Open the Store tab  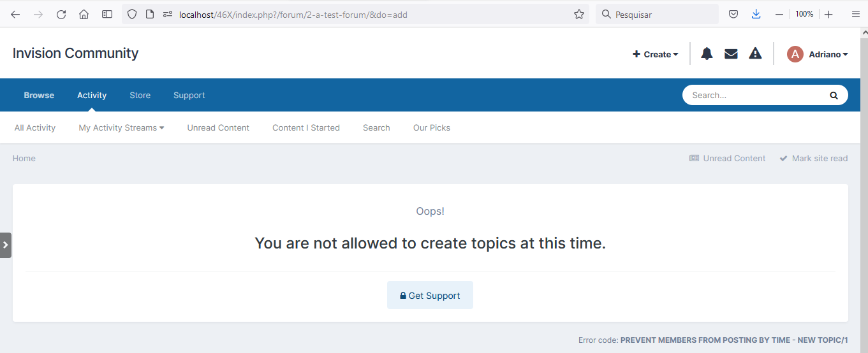(140, 95)
